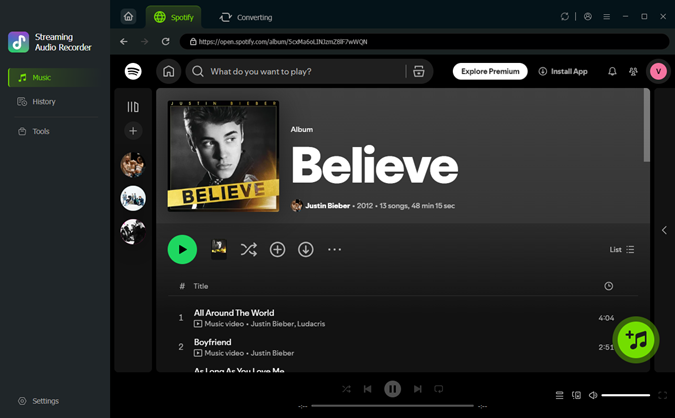Open the third library thumbnail in the sidebar
The image size is (675, 418).
click(133, 232)
